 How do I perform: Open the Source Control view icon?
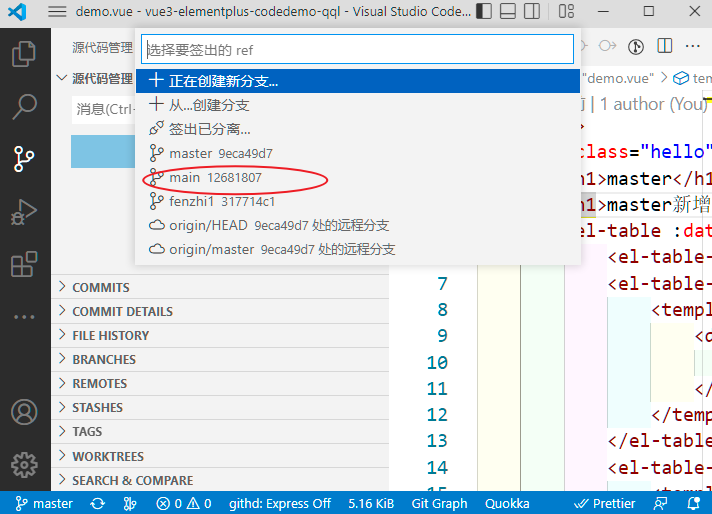(24, 159)
